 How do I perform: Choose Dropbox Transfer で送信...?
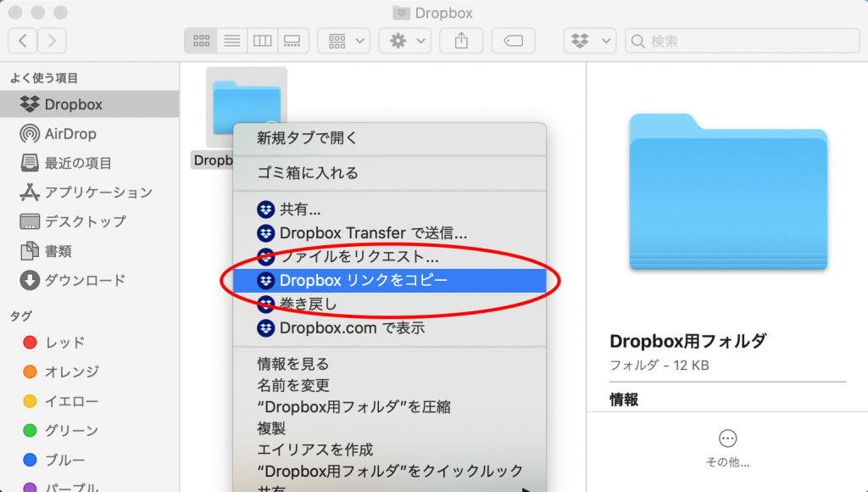coord(390,233)
